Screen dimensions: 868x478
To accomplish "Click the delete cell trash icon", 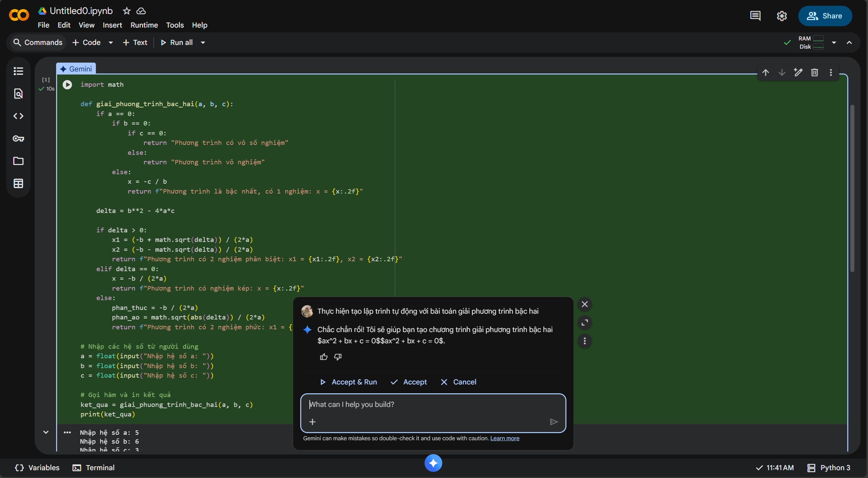I will pos(814,72).
